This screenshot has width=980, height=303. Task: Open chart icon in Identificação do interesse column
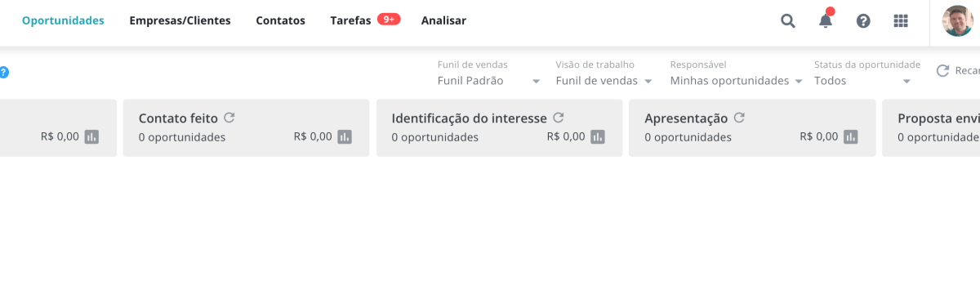[598, 136]
